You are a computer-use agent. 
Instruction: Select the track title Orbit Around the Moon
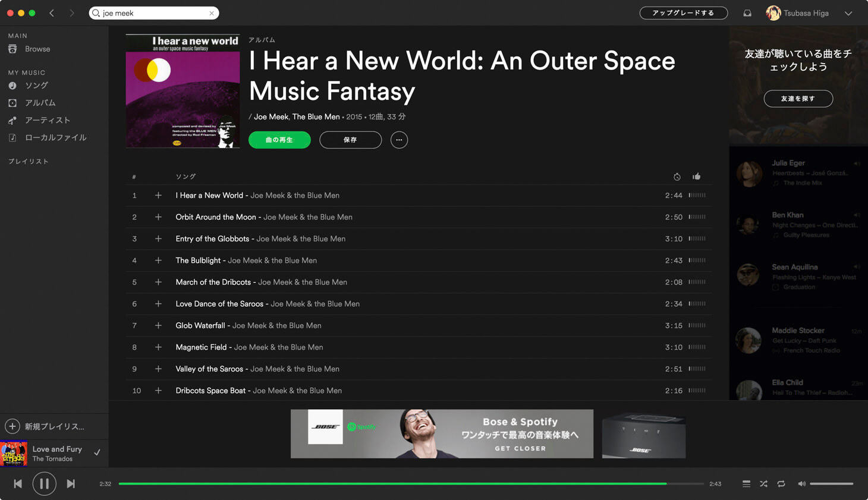(x=216, y=217)
